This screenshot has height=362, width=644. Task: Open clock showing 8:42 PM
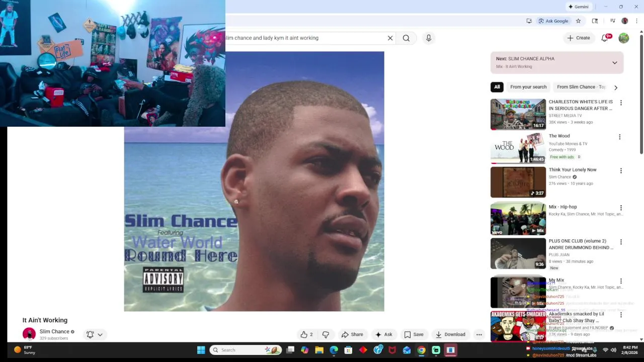tap(630, 350)
